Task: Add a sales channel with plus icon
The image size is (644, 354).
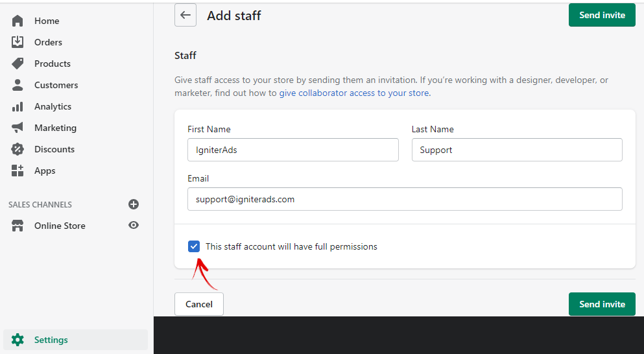Action: coord(134,204)
